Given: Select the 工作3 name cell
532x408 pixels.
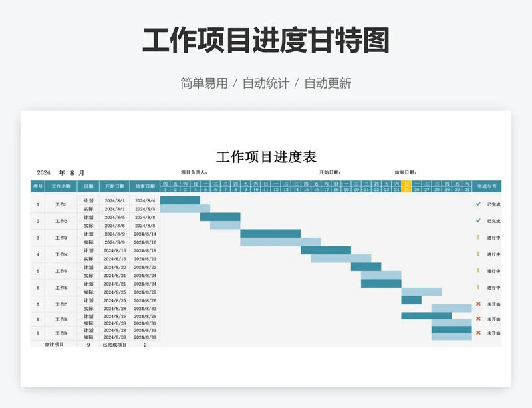Looking at the screenshot, I should (61, 238).
